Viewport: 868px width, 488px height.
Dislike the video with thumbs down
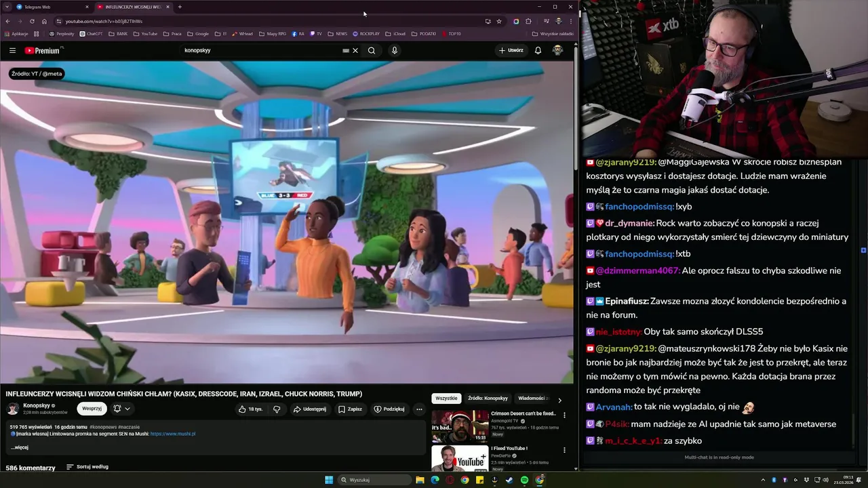coord(277,409)
